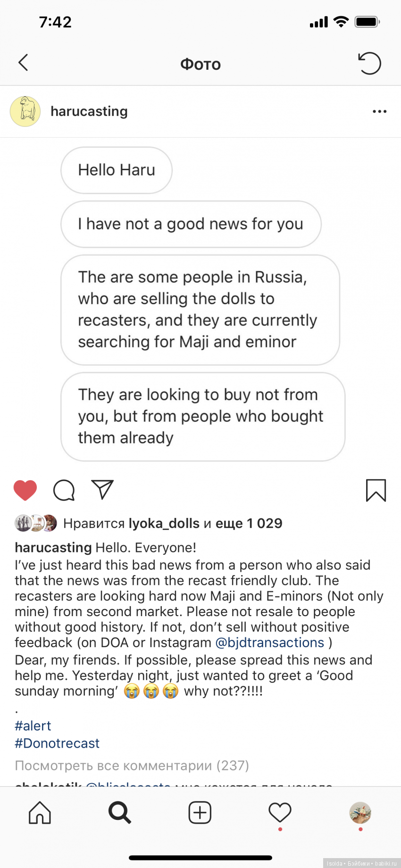Open the activity heart tab

(x=280, y=812)
